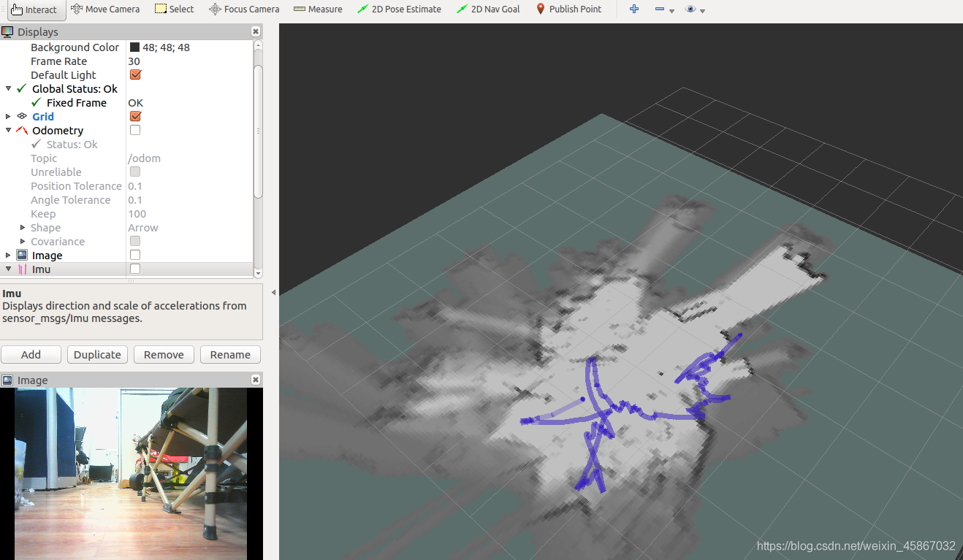The width and height of the screenshot is (963, 560).
Task: Activate the Move Camera tool
Action: pos(105,9)
